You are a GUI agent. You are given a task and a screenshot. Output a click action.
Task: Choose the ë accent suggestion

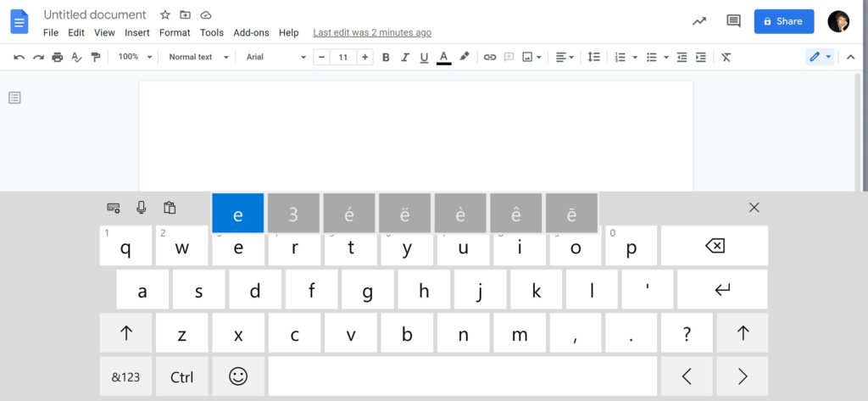coord(404,214)
